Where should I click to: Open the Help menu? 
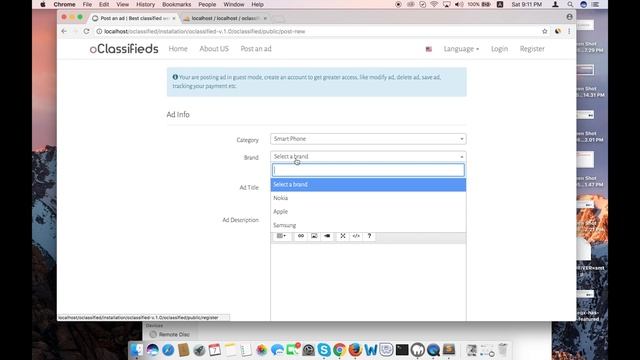coord(257,4)
